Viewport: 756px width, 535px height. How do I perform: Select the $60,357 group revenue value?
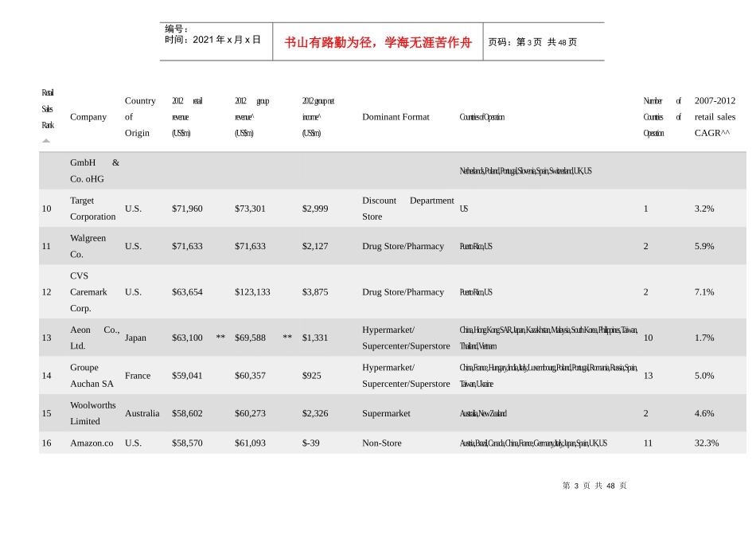250,375
